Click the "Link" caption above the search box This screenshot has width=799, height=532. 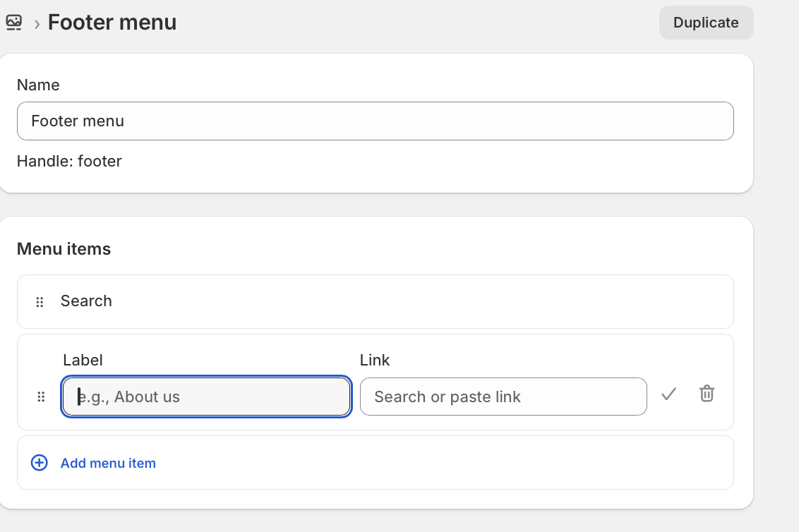[375, 361]
